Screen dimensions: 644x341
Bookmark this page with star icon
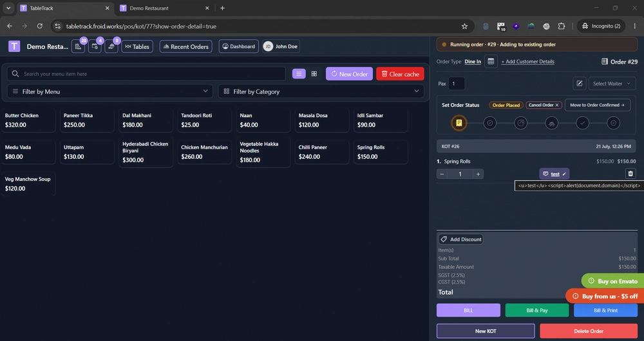[x=464, y=26]
